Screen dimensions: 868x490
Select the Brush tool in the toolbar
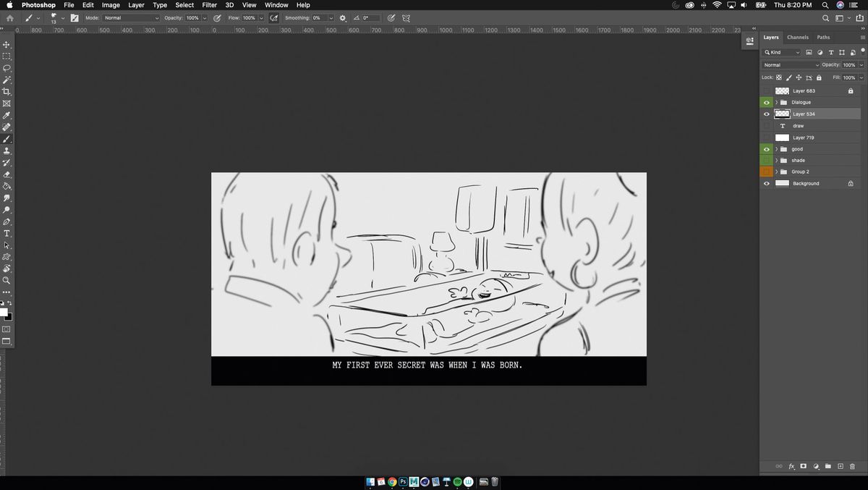7,138
